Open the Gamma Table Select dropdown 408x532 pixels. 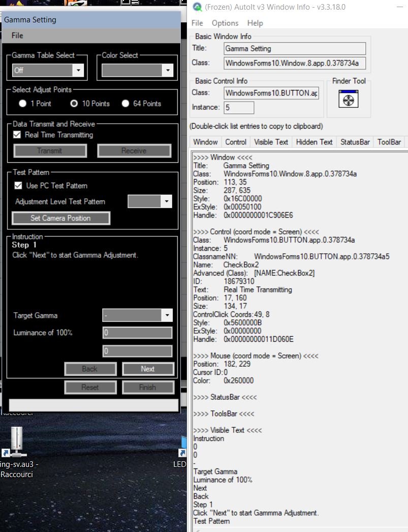click(78, 70)
